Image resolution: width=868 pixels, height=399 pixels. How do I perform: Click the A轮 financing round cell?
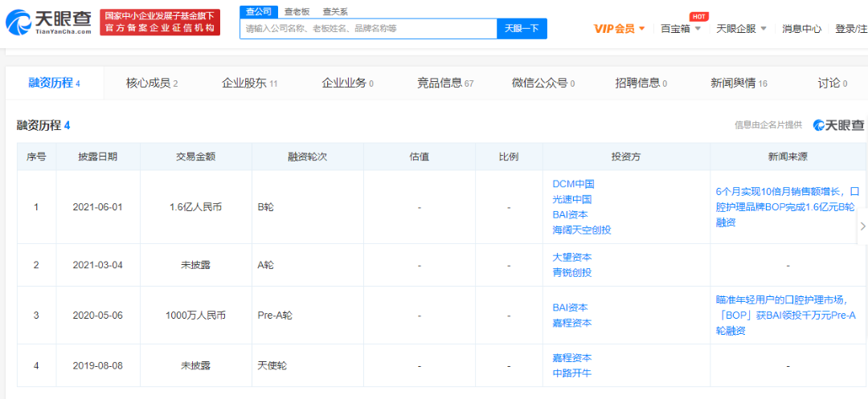pyautogui.click(x=308, y=265)
